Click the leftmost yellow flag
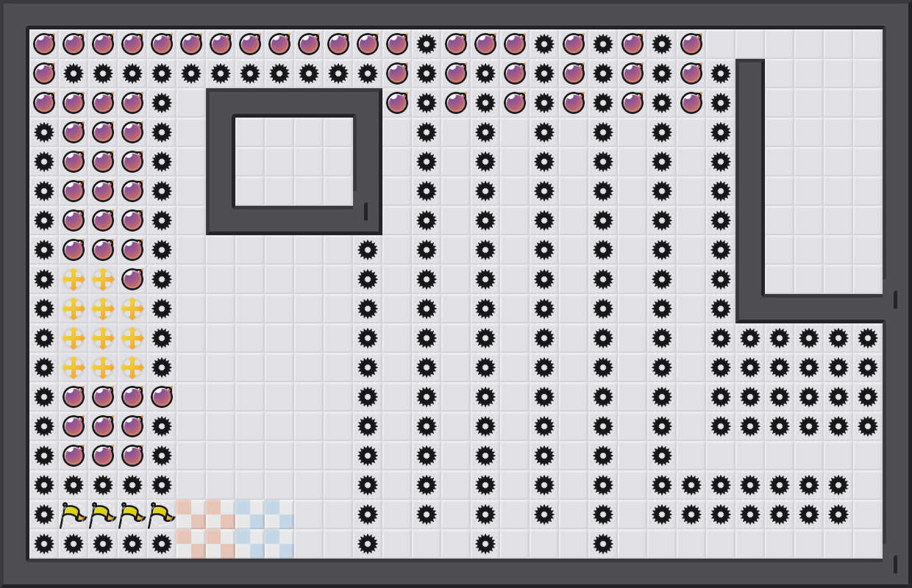 (74, 514)
